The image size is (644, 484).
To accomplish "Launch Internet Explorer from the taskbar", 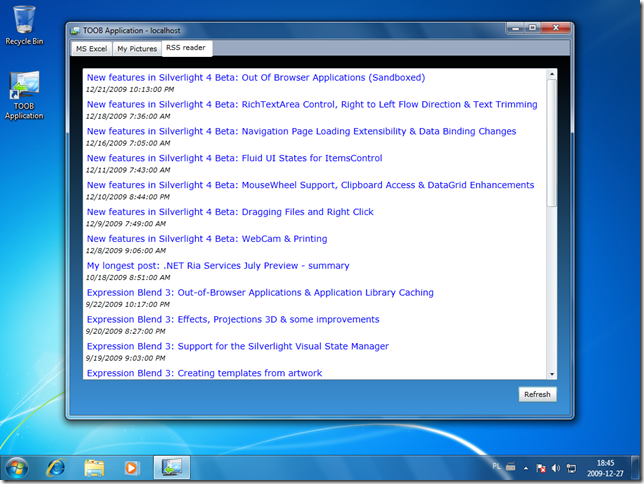I will click(55, 468).
